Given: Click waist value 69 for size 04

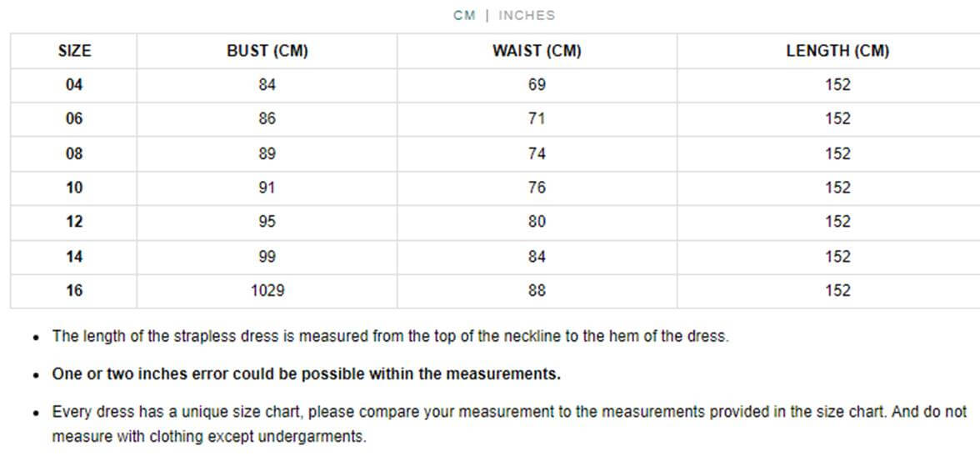Looking at the screenshot, I should [537, 85].
